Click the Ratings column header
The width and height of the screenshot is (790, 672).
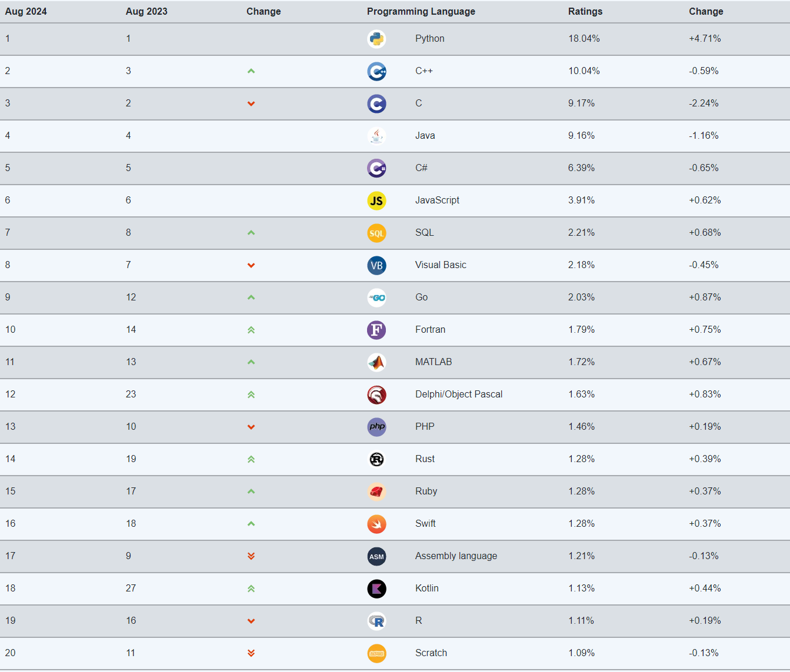(x=585, y=11)
